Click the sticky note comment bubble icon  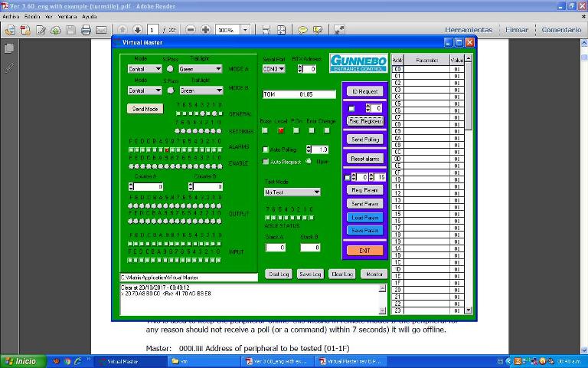(x=302, y=30)
